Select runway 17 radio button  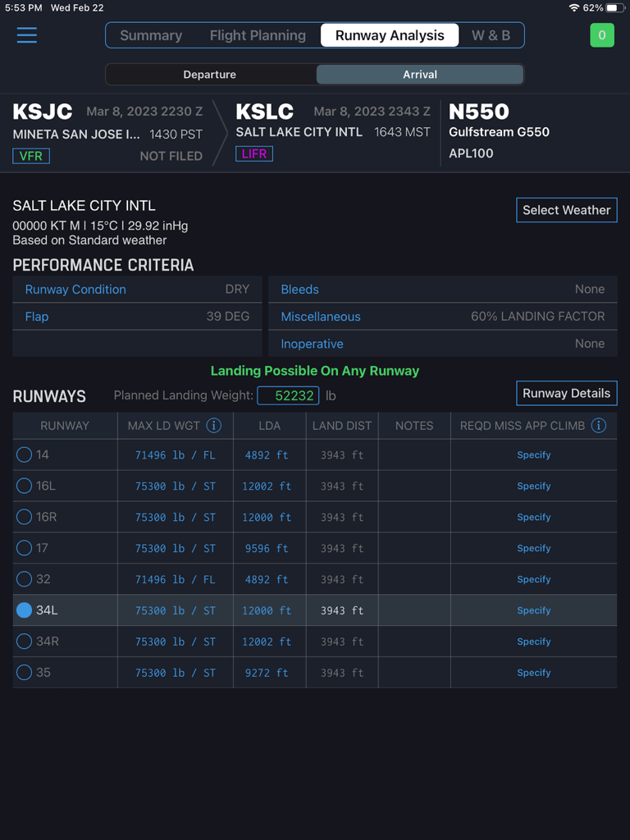[x=24, y=548]
